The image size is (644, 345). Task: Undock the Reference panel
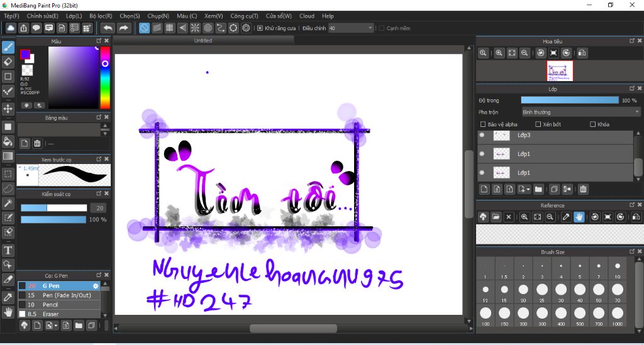tap(632, 205)
